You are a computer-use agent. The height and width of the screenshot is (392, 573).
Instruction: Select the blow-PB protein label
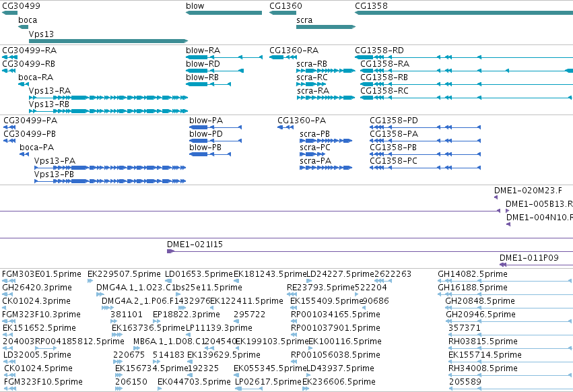pos(205,148)
